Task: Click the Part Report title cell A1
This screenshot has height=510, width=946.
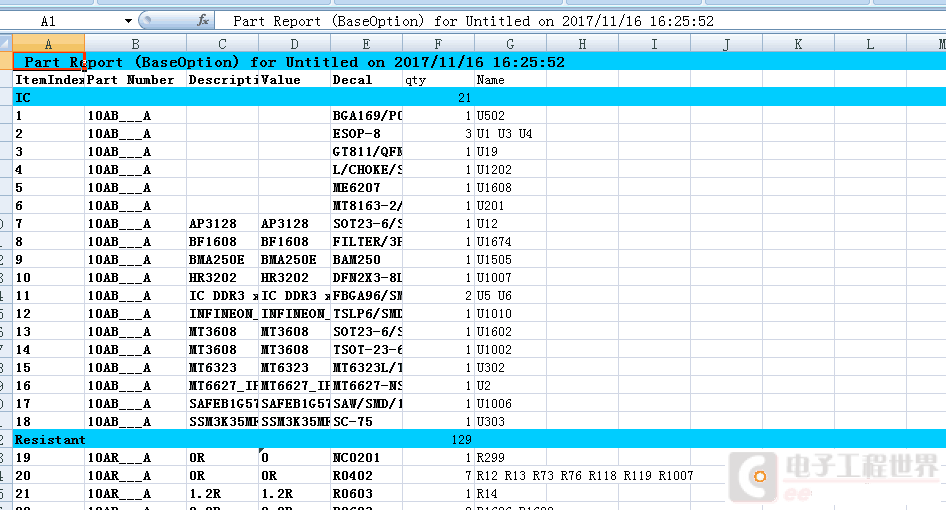Action: click(48, 62)
